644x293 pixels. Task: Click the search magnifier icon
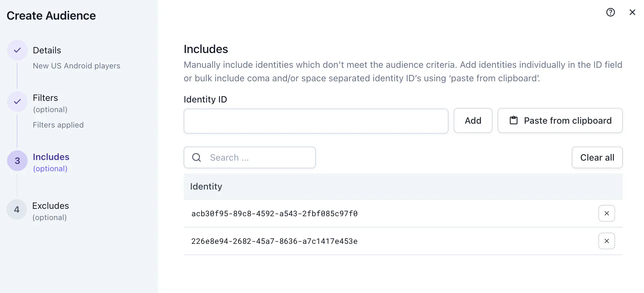coord(196,157)
